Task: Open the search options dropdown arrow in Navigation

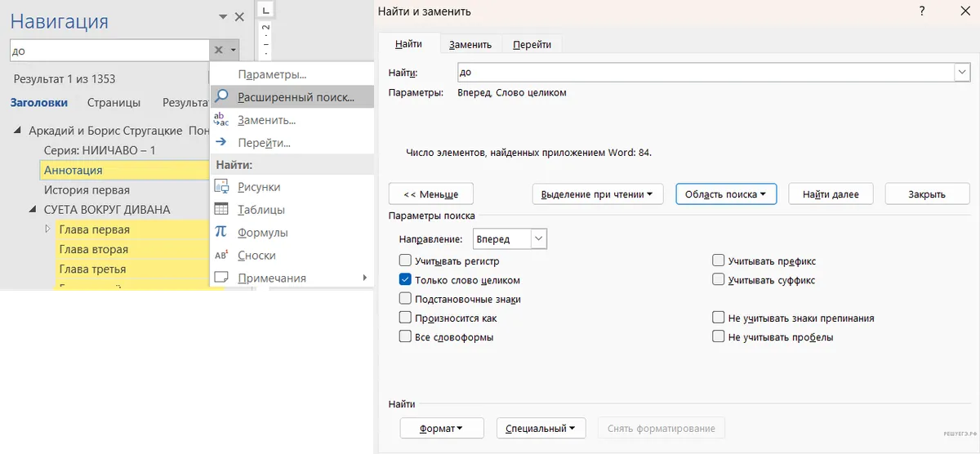Action: pos(234,50)
